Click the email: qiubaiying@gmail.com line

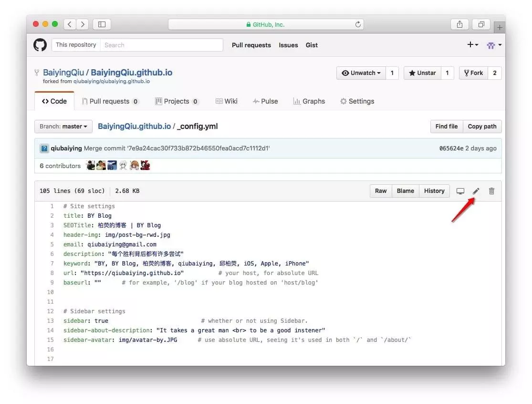tap(110, 245)
